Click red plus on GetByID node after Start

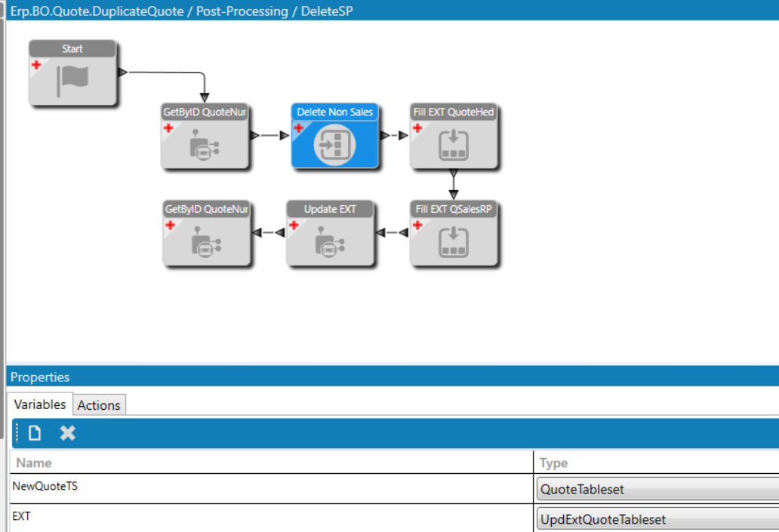(168, 128)
